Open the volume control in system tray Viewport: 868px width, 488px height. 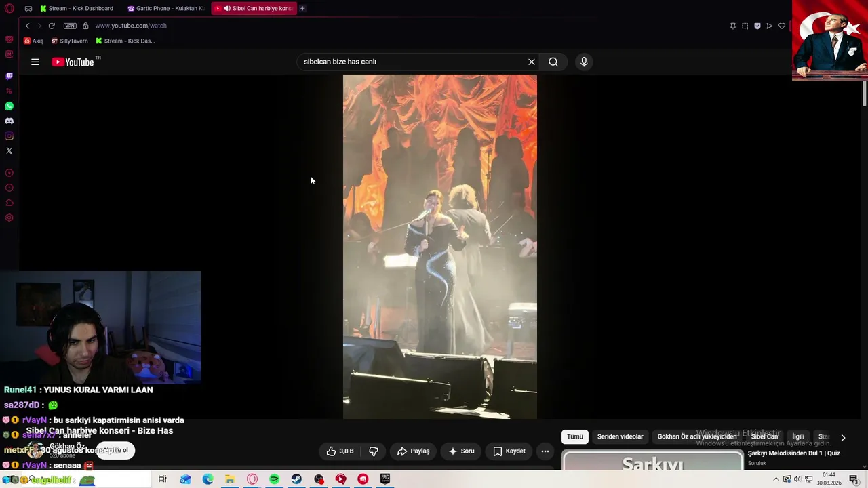pos(797,479)
